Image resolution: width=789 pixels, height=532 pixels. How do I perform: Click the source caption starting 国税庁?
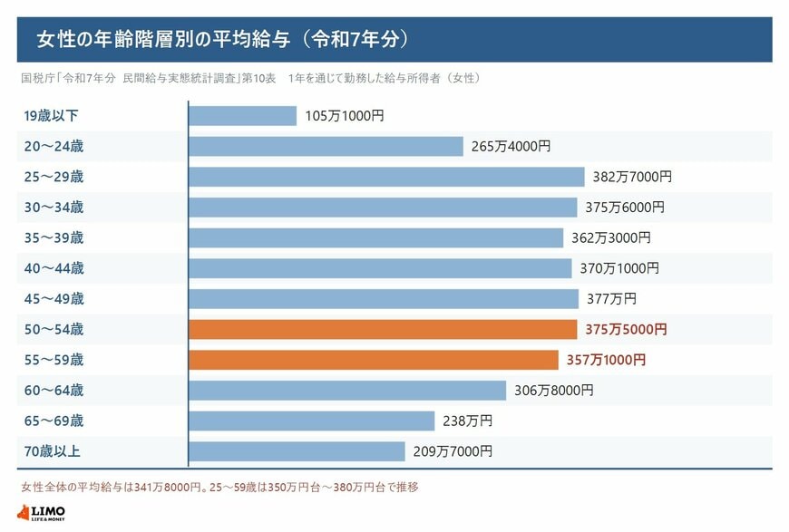251,78
